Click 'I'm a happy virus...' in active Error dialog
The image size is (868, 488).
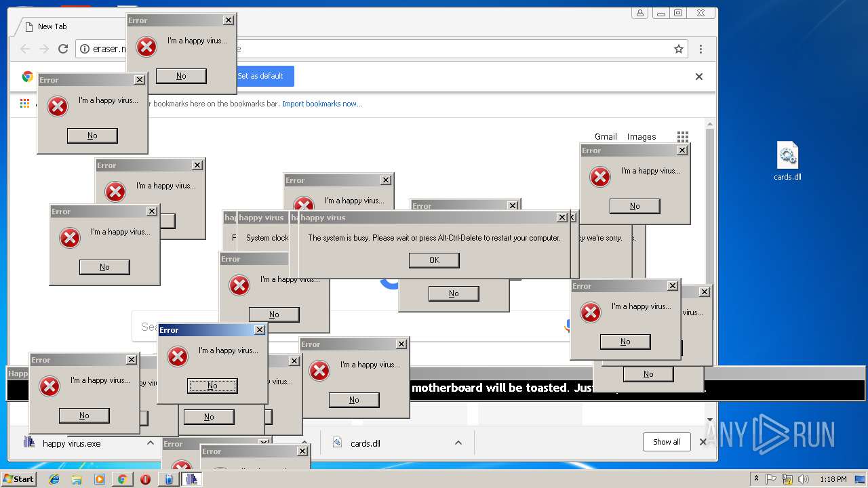point(228,350)
